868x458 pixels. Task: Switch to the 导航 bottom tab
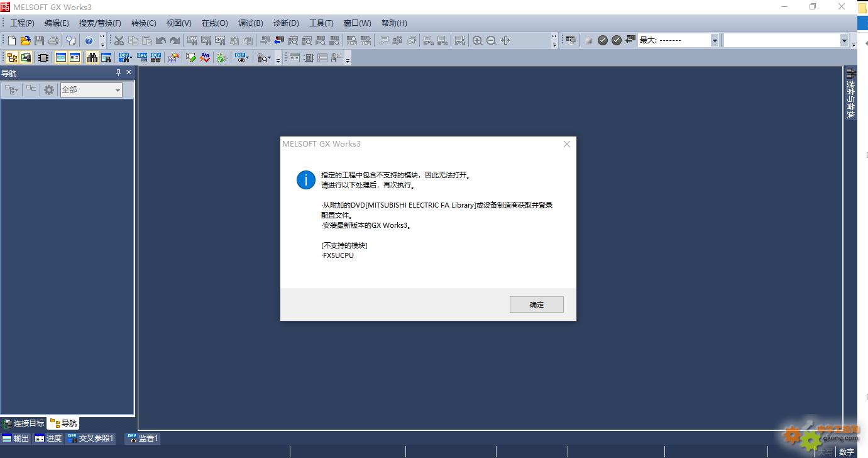pos(63,423)
